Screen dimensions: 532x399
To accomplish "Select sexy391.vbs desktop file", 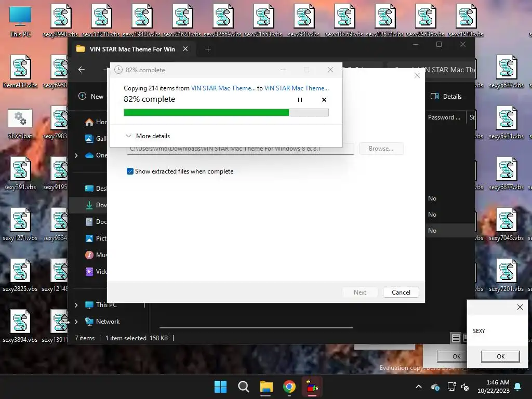I will (x=20, y=174).
